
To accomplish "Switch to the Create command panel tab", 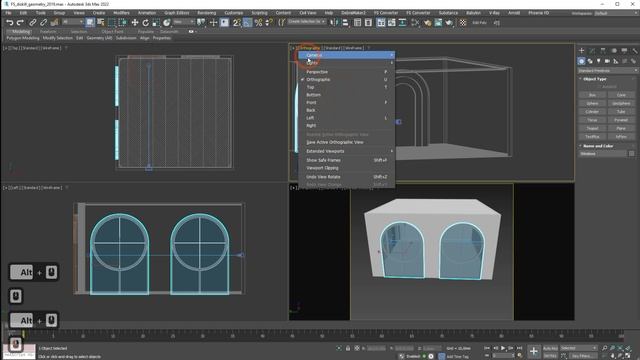I will click(582, 51).
